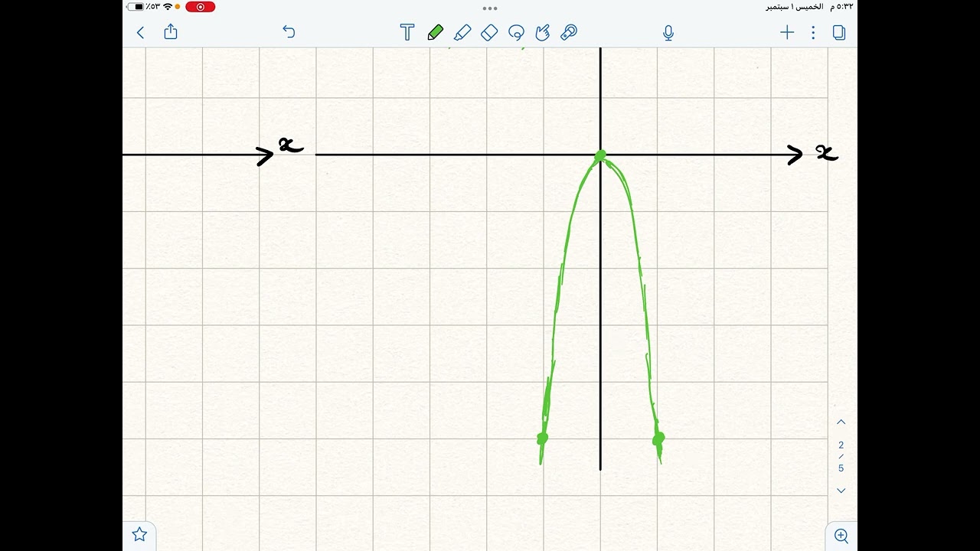Open the link/attachment tool
The width and height of the screenshot is (980, 551).
[x=569, y=32]
